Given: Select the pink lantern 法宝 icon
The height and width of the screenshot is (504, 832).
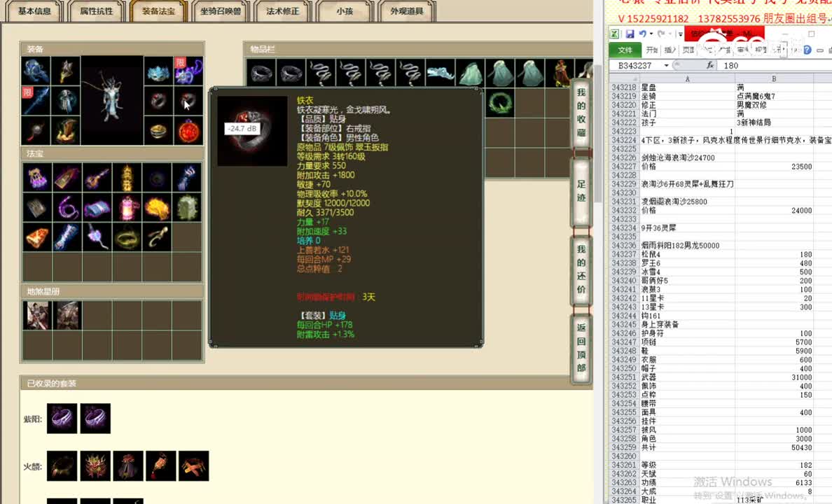Looking at the screenshot, I should click(x=127, y=207).
